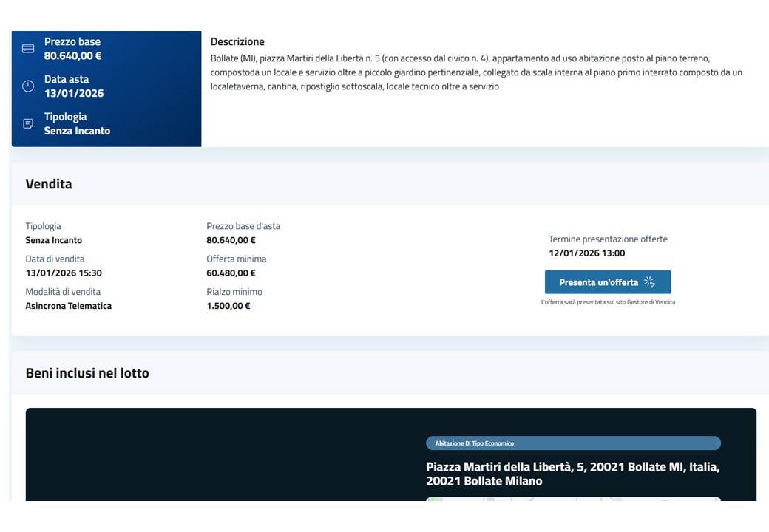The height and width of the screenshot is (532, 769).
Task: Click the Vendita section heading
Action: coord(49,184)
